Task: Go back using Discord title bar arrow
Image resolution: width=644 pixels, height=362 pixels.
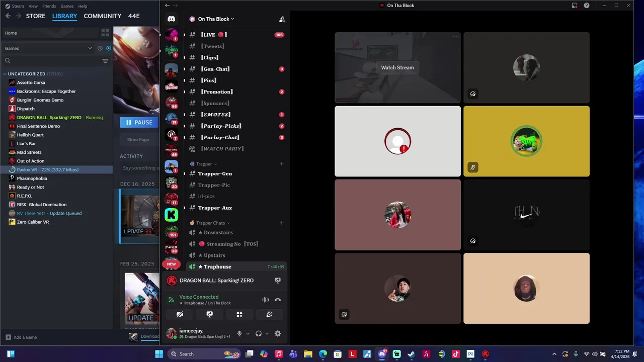Action: (167, 6)
